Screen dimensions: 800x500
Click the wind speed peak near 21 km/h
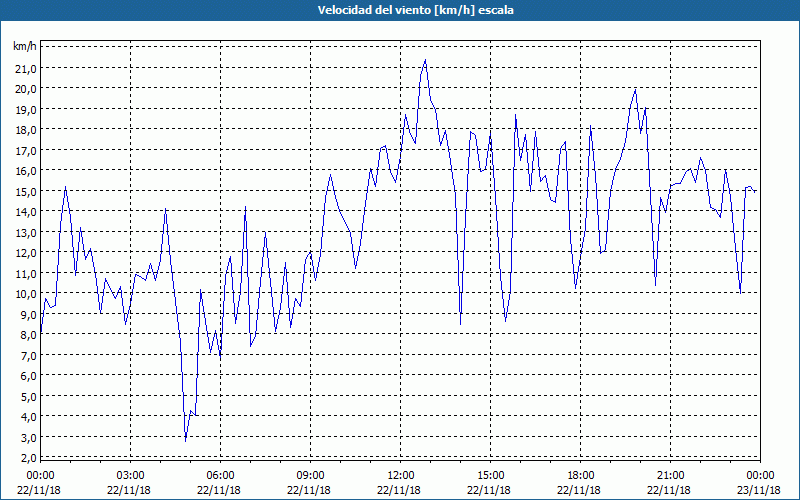click(x=425, y=60)
